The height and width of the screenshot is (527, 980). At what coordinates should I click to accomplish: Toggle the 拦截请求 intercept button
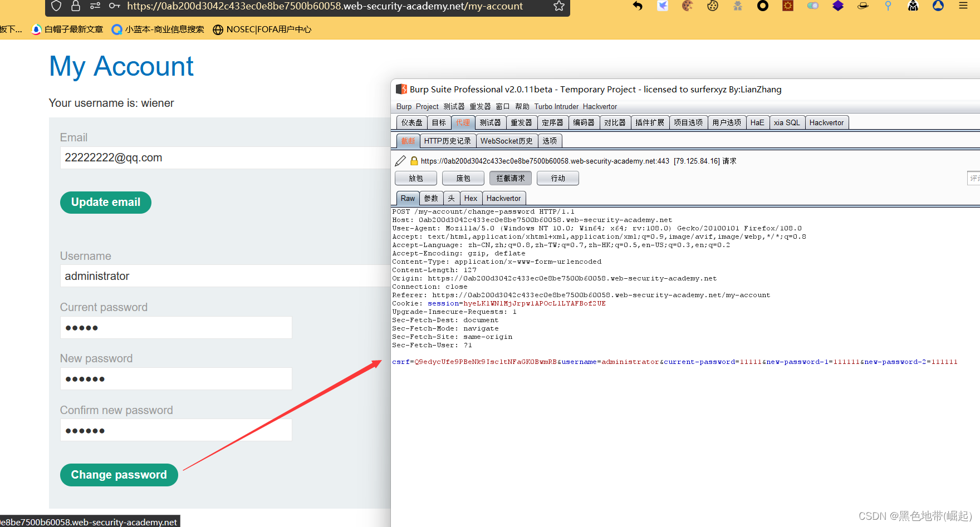tap(511, 178)
